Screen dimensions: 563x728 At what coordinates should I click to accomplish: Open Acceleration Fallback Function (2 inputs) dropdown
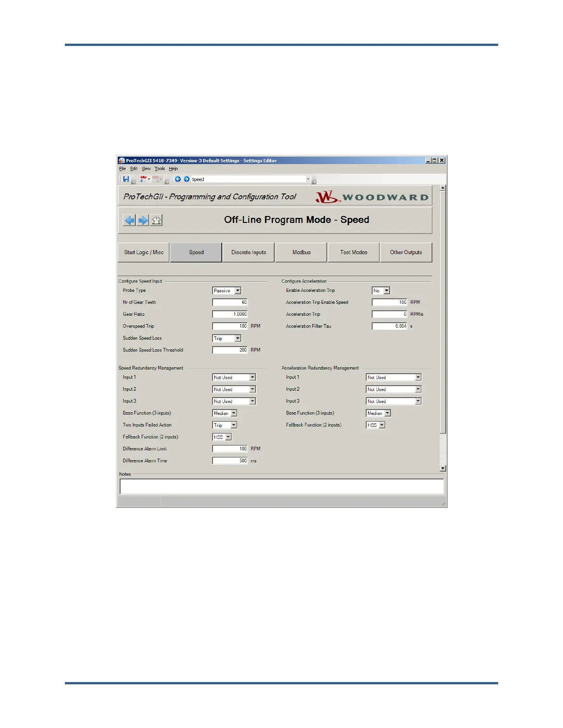[x=382, y=425]
